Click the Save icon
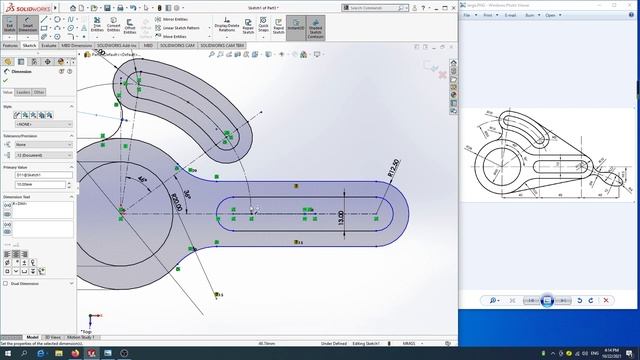 [107, 8]
